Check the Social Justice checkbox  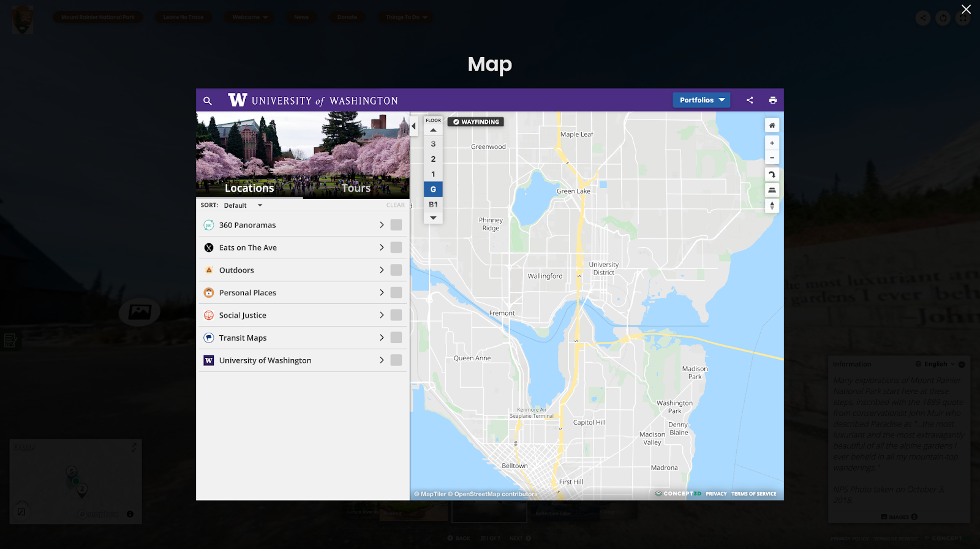pyautogui.click(x=396, y=315)
